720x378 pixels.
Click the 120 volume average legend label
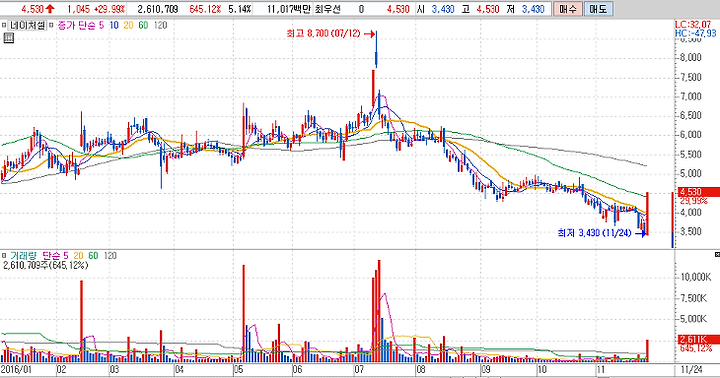(110, 255)
